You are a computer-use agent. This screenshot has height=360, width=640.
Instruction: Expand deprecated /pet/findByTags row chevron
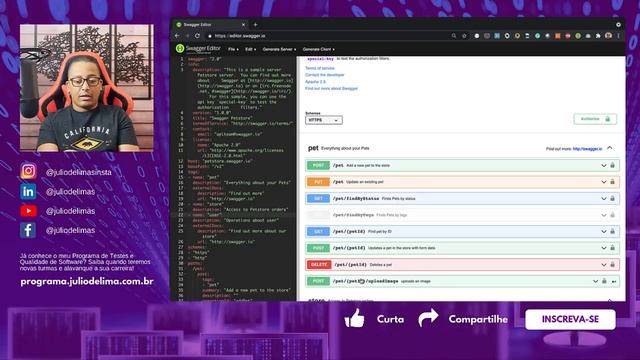point(604,215)
